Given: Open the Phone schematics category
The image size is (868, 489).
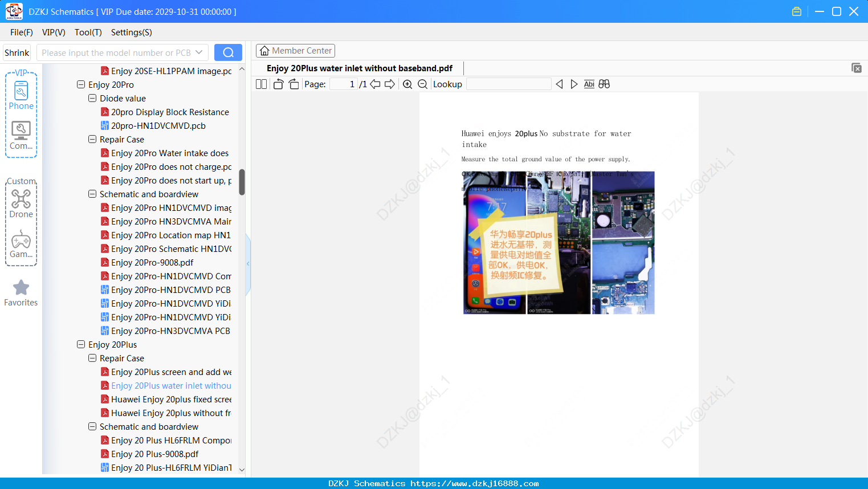Looking at the screenshot, I should coord(21,95).
